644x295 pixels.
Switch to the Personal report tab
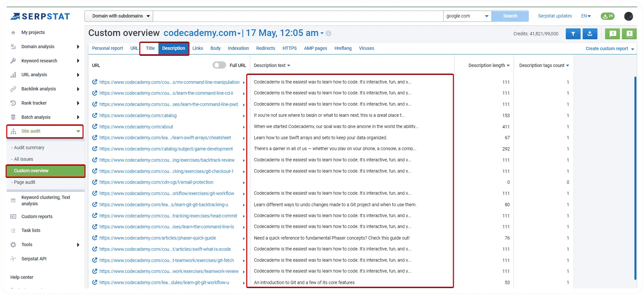(x=107, y=48)
